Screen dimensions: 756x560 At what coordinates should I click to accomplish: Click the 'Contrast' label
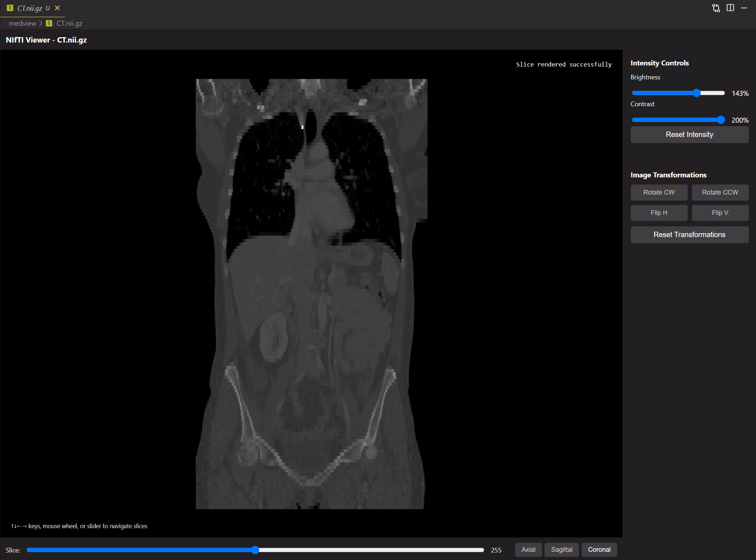pyautogui.click(x=642, y=104)
